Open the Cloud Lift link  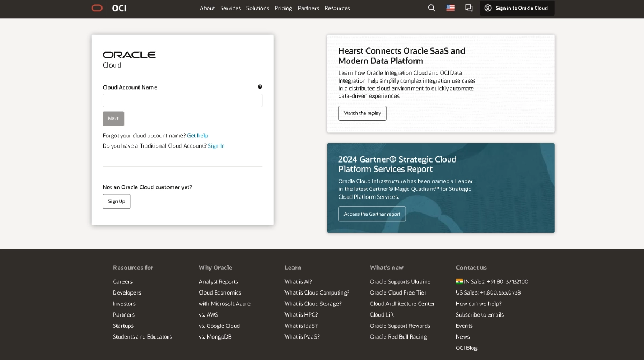pos(382,315)
